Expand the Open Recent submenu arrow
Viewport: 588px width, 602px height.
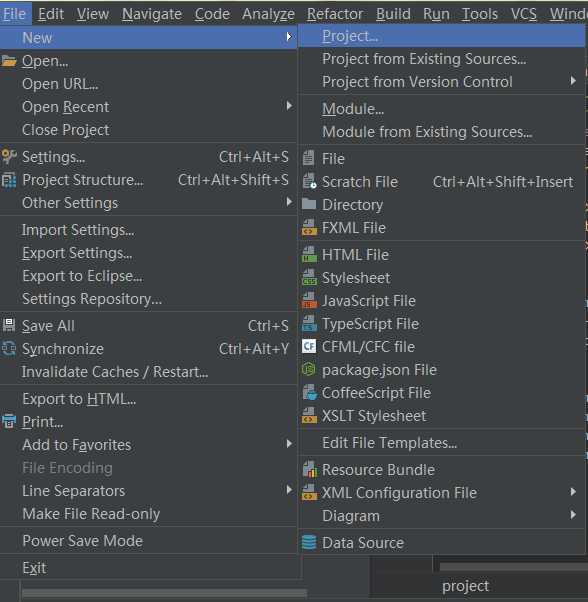point(289,106)
